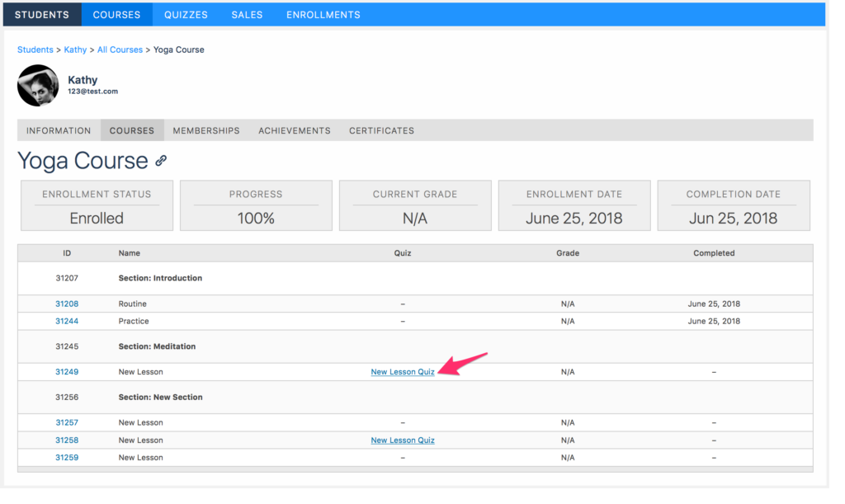Click the link icon beside Yoga Course title

tap(161, 161)
